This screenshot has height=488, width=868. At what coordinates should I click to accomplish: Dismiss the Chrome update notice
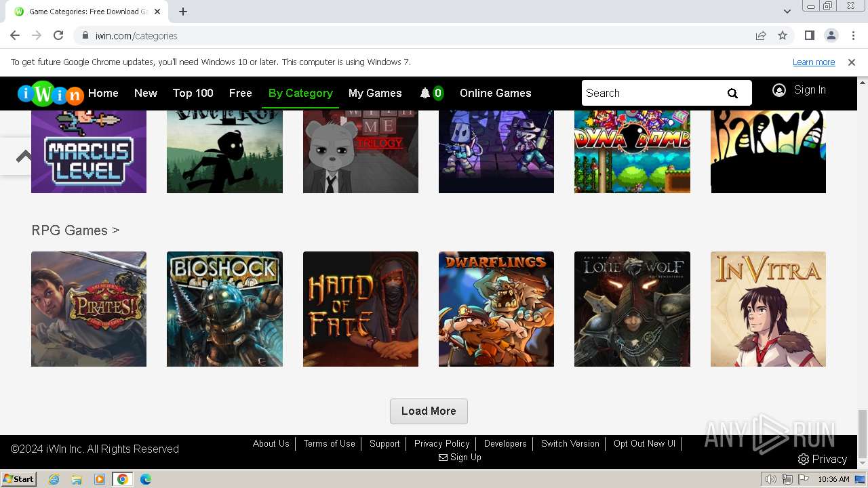[852, 62]
